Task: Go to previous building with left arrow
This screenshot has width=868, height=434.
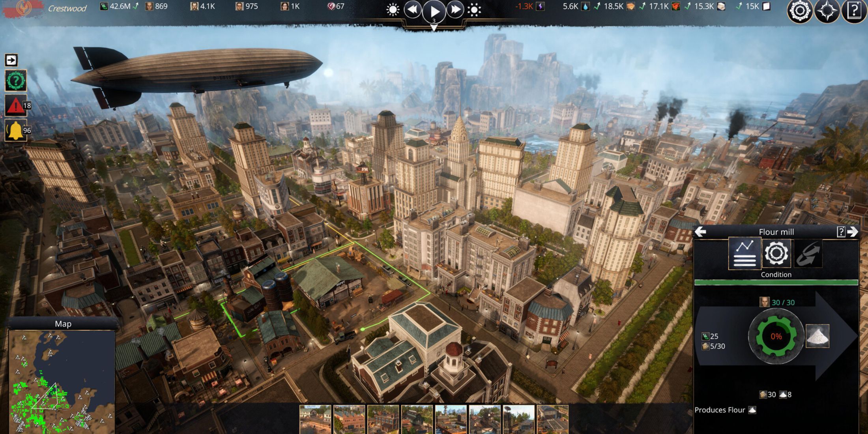Action: (701, 232)
